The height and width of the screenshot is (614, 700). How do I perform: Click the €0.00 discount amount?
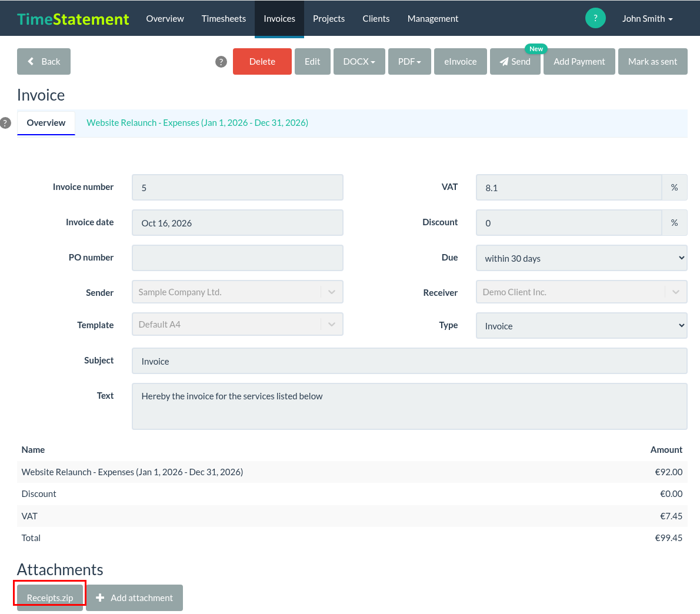coord(671,494)
